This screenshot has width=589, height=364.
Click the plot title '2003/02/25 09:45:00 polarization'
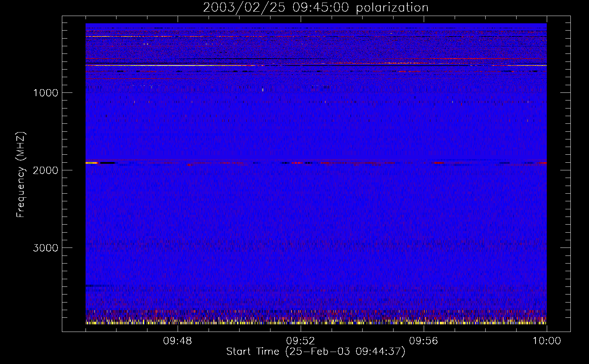coord(316,8)
